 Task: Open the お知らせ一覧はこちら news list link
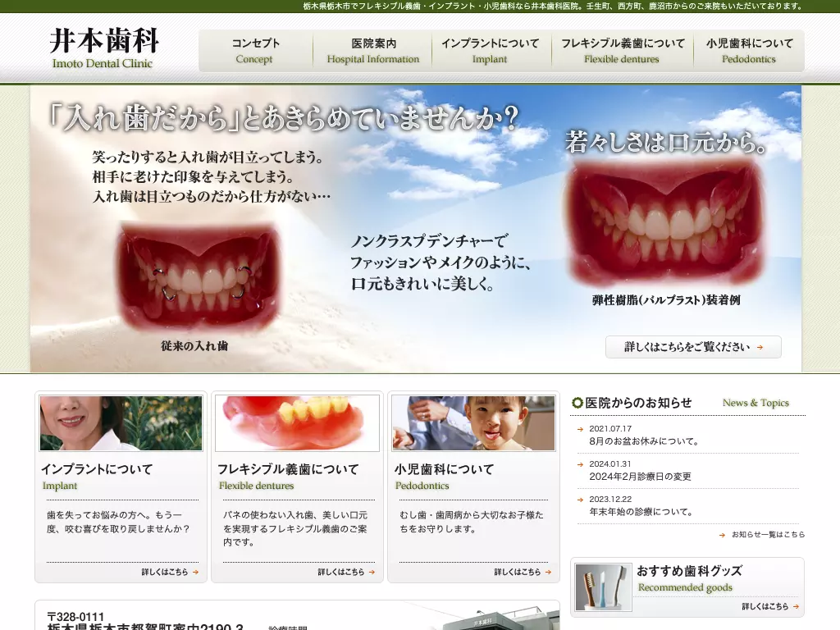[x=768, y=534]
